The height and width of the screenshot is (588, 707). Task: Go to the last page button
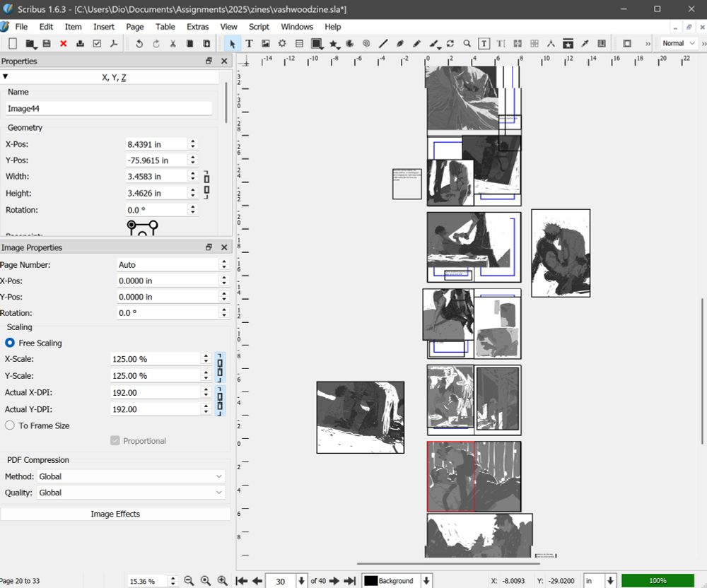[x=349, y=581]
